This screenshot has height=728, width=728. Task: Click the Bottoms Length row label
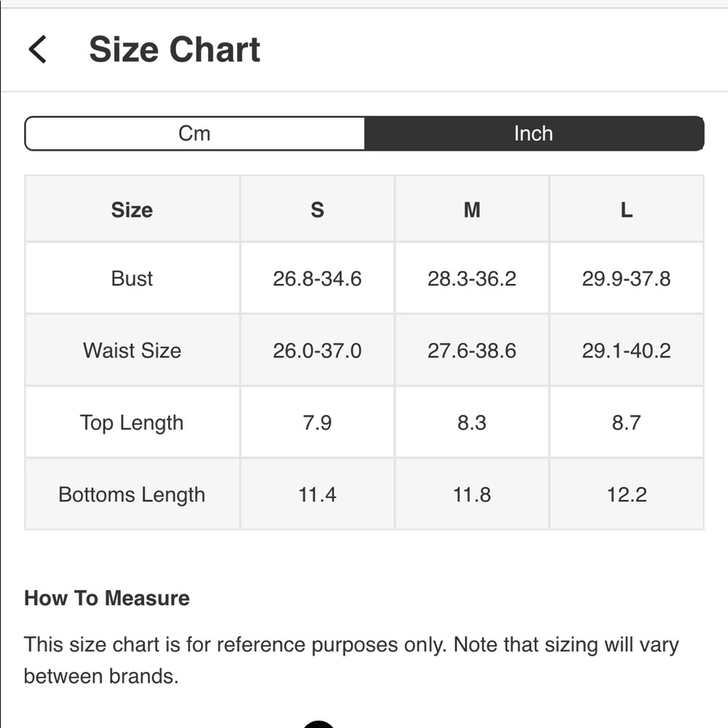[x=132, y=494]
